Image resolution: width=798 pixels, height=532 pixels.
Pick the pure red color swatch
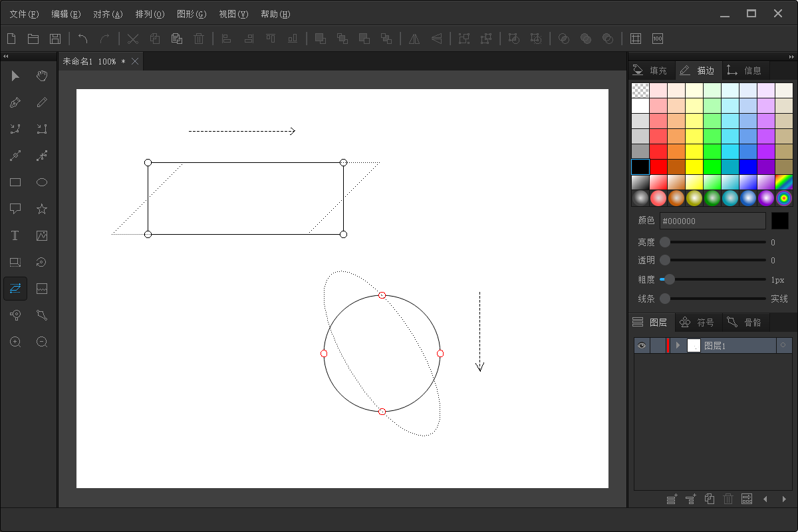point(658,166)
